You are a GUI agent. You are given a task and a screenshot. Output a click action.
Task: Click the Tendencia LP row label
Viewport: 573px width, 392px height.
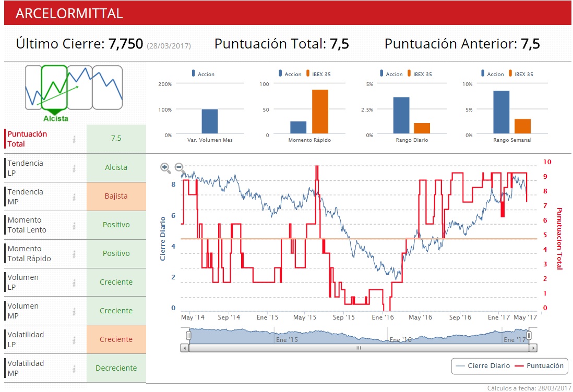[25, 168]
